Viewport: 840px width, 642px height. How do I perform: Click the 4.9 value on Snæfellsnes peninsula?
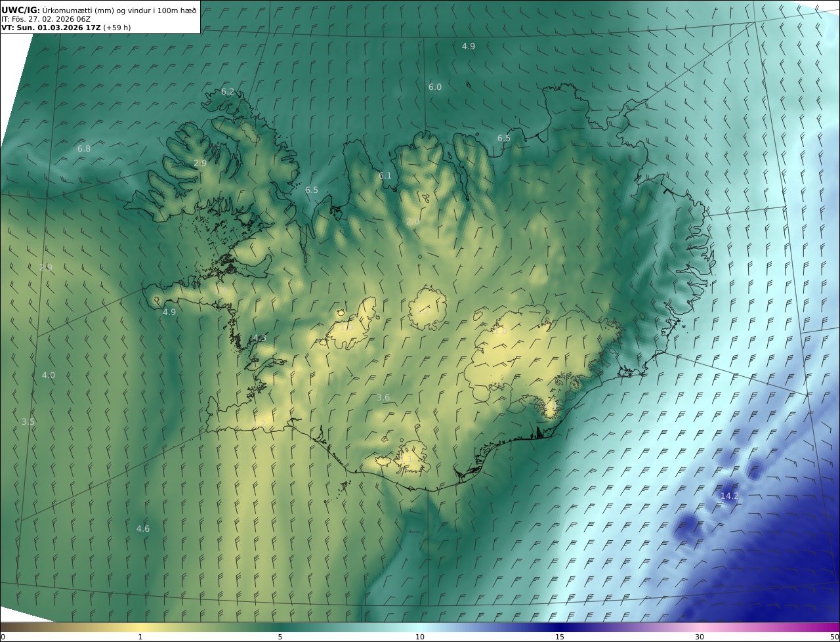(169, 312)
